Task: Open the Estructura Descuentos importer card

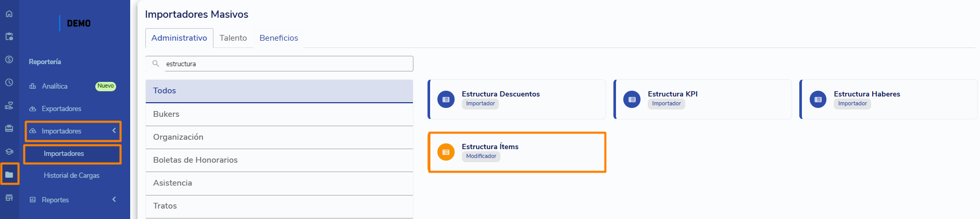Action: coord(517,99)
